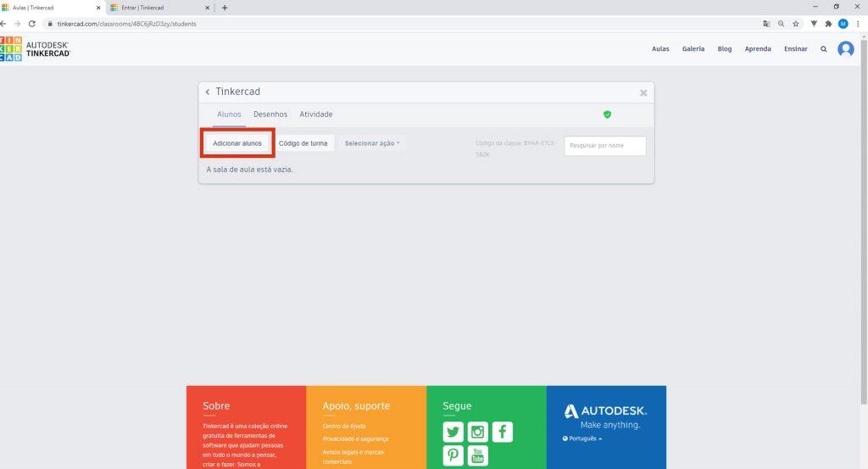Switch to the Entrar | Tinkercad browser tab

pos(160,8)
